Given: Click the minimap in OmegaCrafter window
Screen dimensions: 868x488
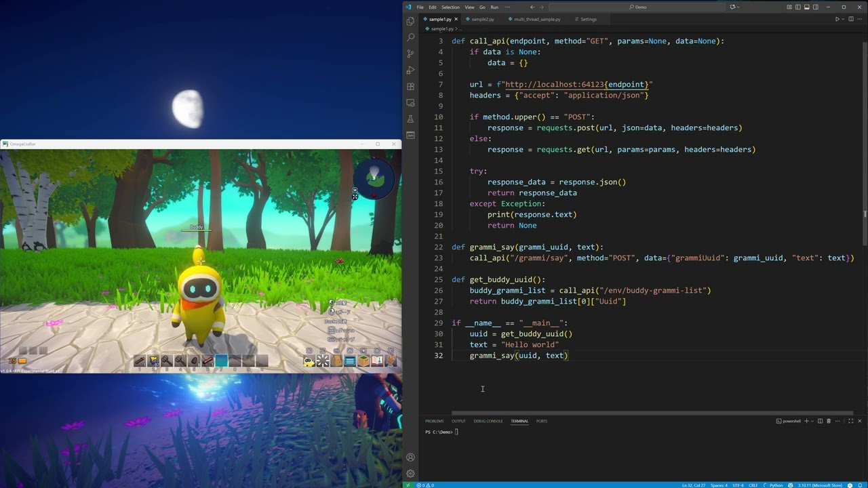Looking at the screenshot, I should [x=374, y=178].
